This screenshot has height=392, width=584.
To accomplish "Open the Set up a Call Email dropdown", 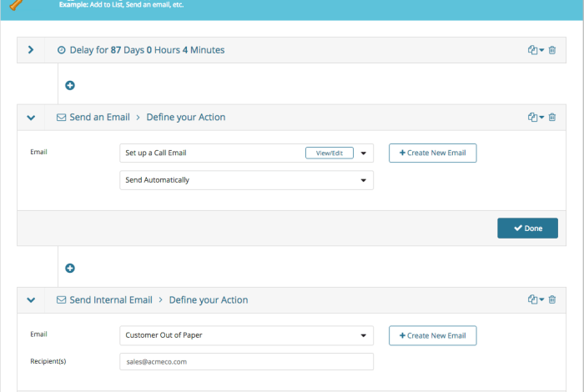I will (363, 153).
